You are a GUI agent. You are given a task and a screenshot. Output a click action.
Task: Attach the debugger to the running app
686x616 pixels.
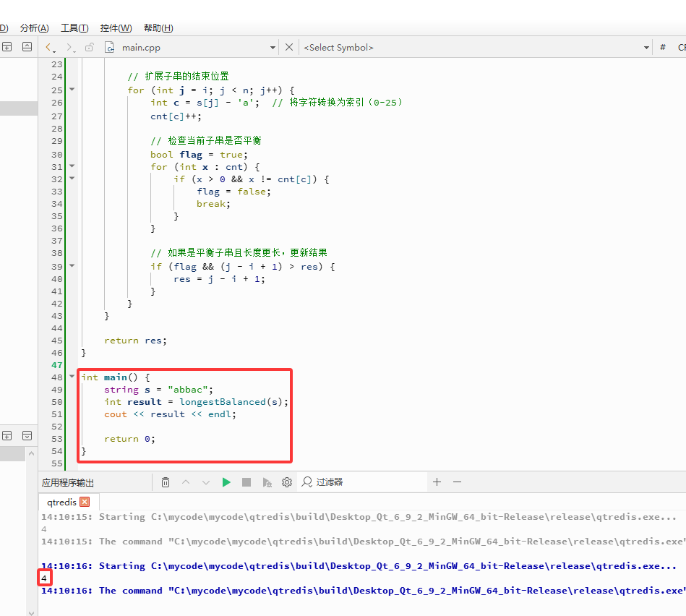coord(267,482)
